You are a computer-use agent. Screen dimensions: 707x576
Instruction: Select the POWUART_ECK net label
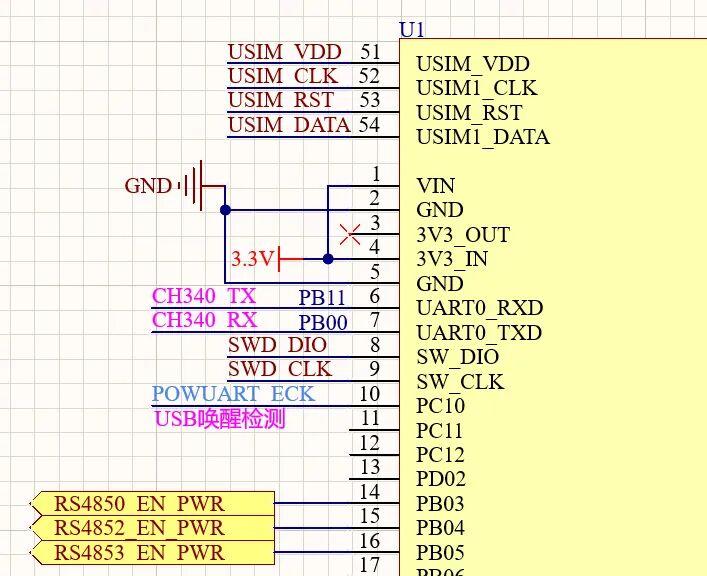point(233,394)
